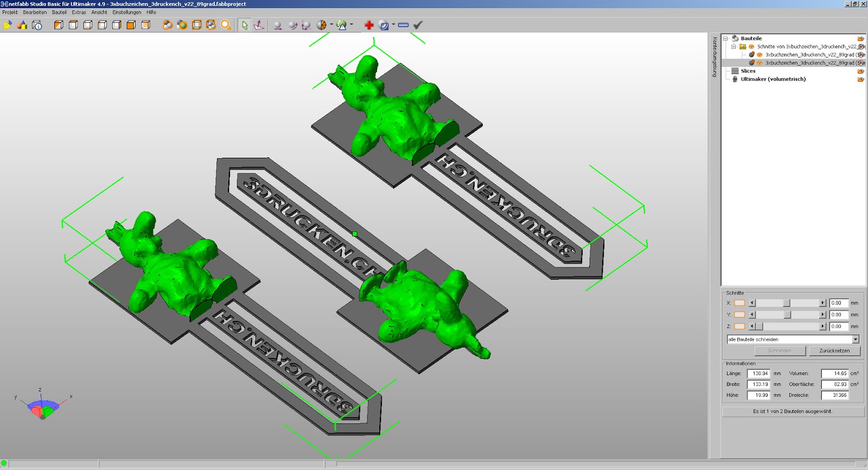Screen dimensions: 868x470
Task: Select Ultimaker (volumetrisch) tree item
Action: 773,79
